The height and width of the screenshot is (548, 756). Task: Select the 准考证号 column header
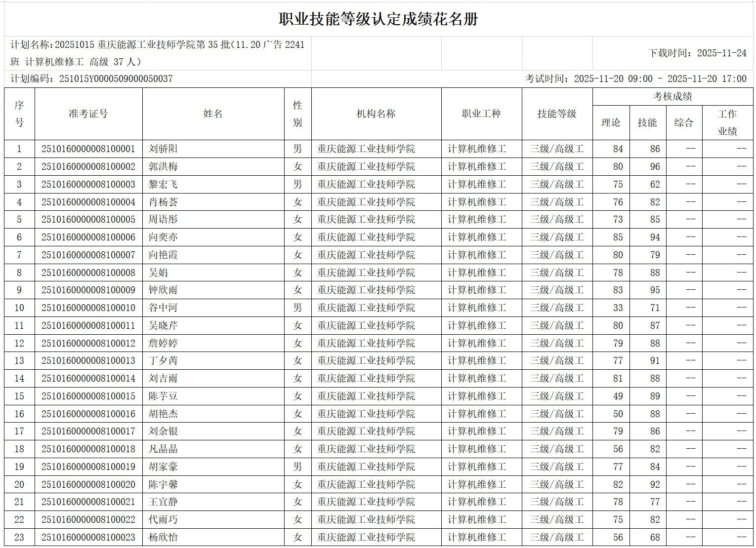[88, 114]
